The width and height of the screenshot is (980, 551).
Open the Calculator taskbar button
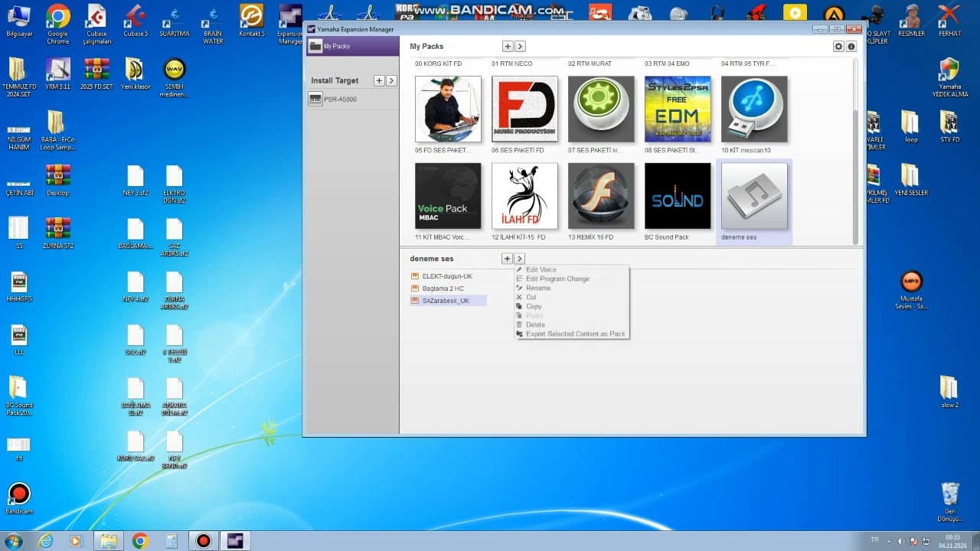pos(171,541)
